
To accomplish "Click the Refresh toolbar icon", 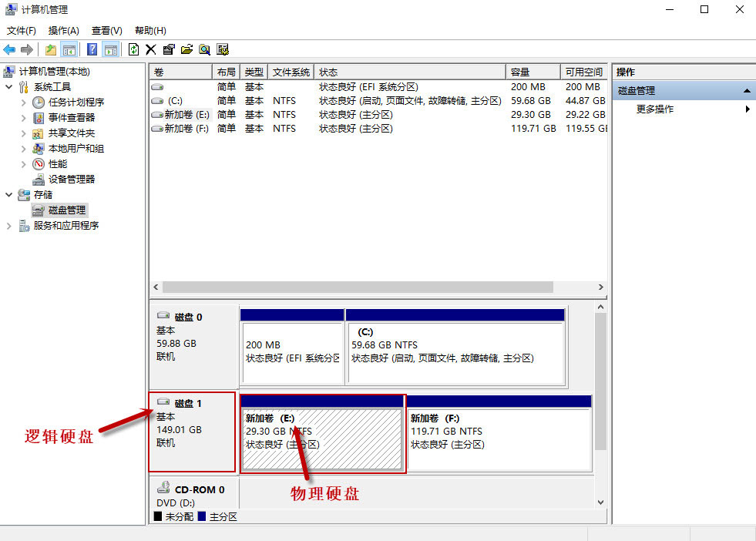I will tap(133, 49).
